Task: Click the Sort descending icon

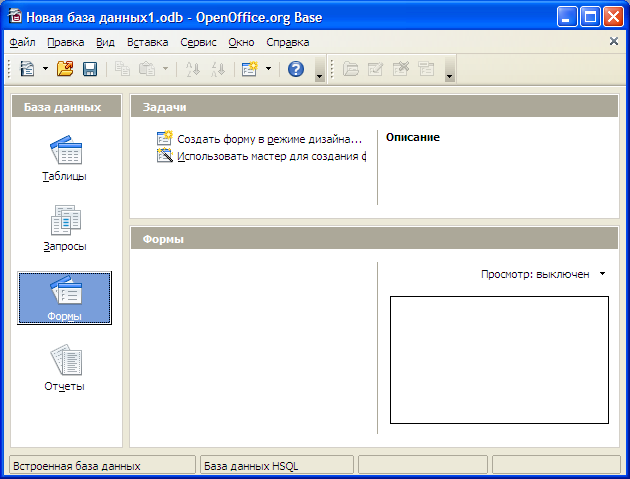Action: point(218,69)
